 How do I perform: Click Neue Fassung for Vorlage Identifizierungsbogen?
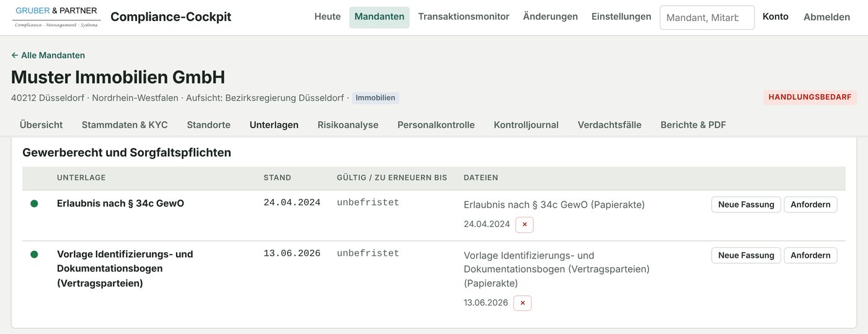(746, 255)
